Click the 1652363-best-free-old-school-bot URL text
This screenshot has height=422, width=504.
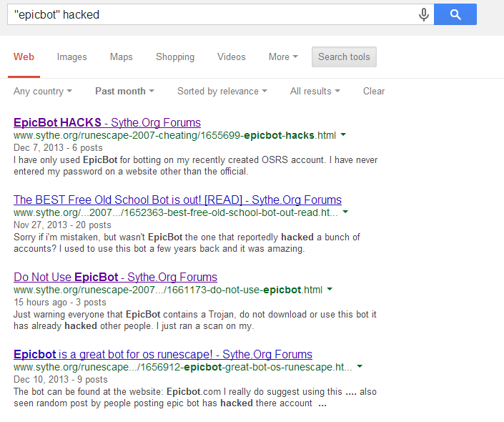click(x=175, y=212)
